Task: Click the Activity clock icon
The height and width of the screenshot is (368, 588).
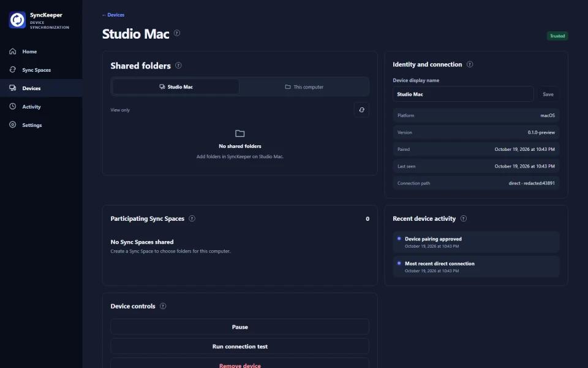Action: point(13,106)
